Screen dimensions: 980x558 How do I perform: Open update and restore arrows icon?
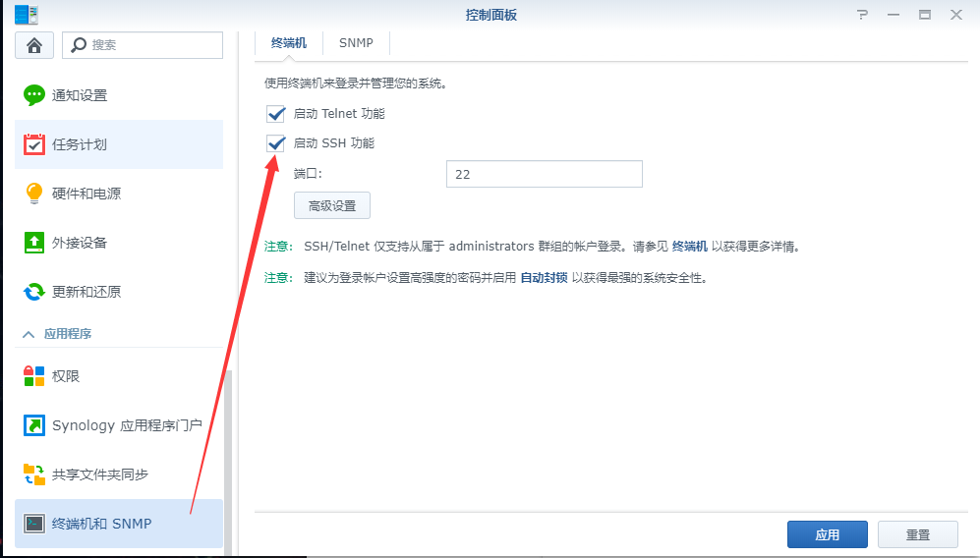(x=34, y=292)
